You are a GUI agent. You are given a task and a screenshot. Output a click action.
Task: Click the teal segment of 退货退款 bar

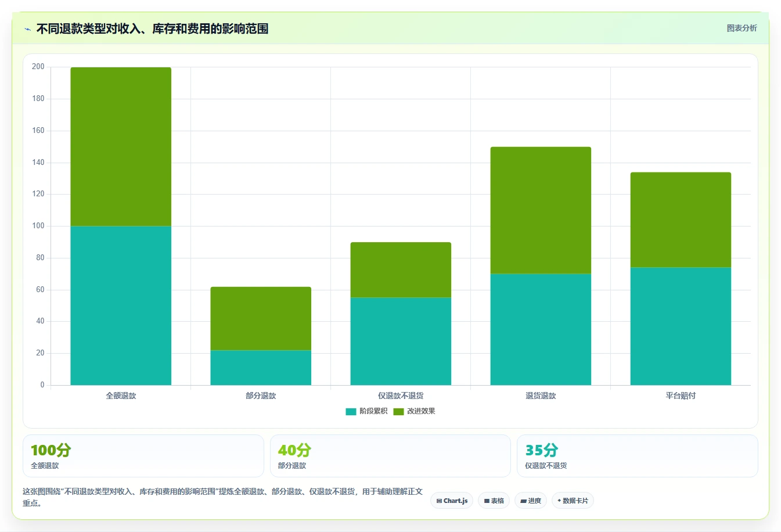[541, 329]
